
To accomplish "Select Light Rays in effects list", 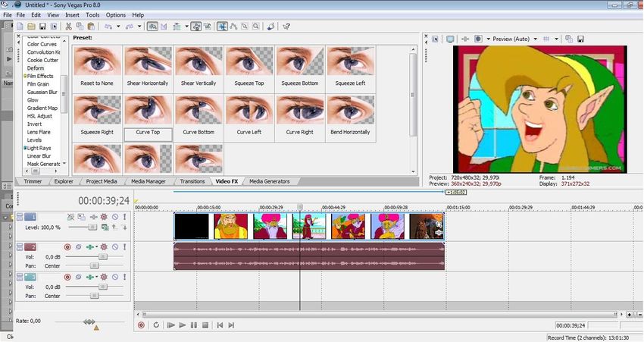I will pyautogui.click(x=39, y=148).
